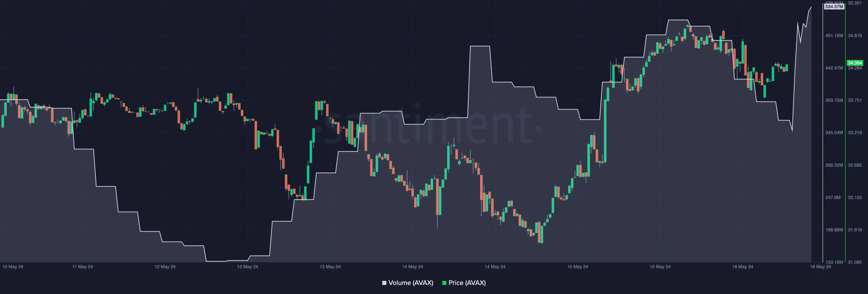
Task: Select the 534.57M current volume label
Action: click(x=834, y=6)
